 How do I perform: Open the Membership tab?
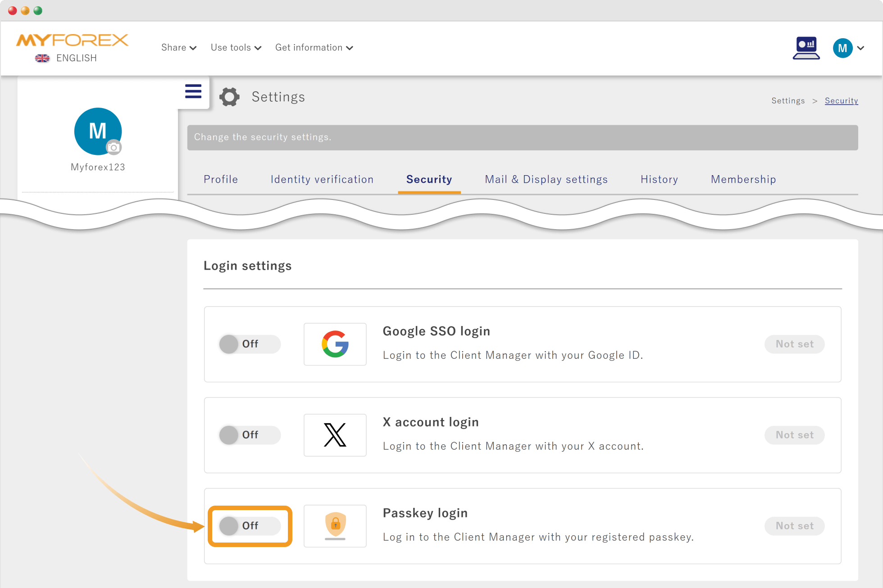[743, 179]
